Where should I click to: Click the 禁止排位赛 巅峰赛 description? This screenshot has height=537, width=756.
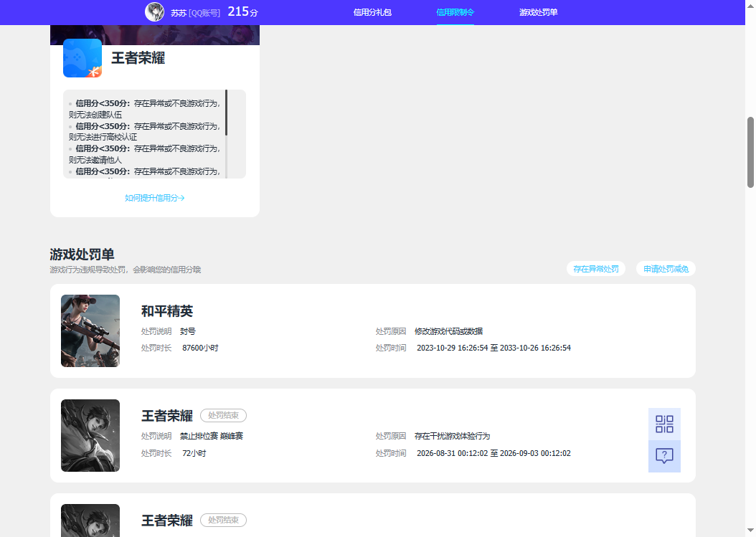211,436
